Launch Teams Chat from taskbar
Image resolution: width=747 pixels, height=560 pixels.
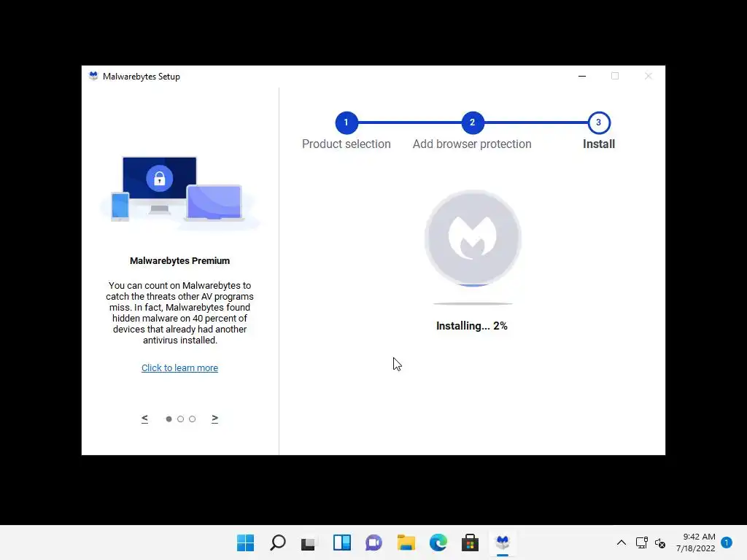tap(374, 542)
